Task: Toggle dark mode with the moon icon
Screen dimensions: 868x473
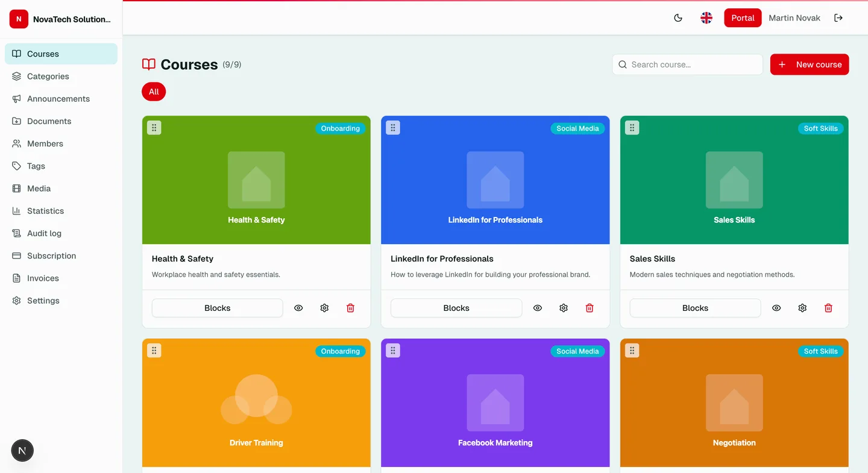Action: click(x=678, y=17)
